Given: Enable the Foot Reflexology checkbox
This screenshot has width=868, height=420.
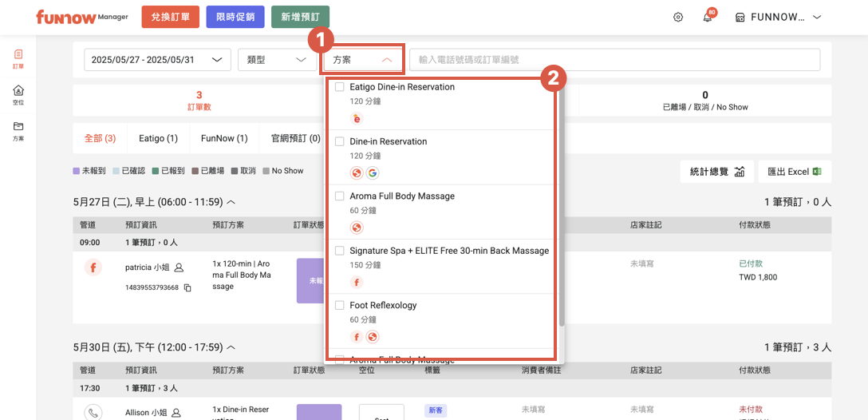Looking at the screenshot, I should click(340, 306).
